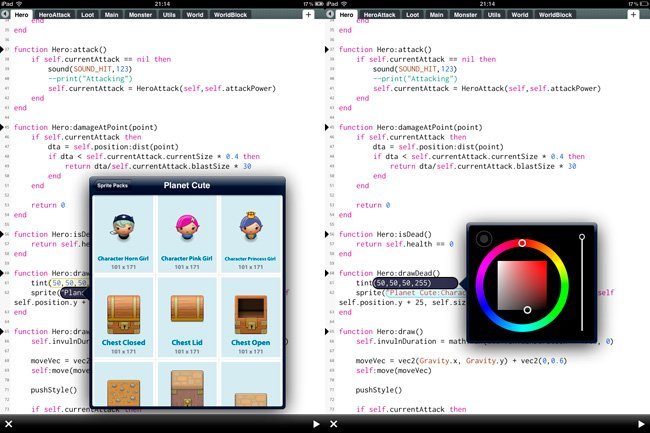Collapse Hero:damageAtPoint in the right screen
The height and width of the screenshot is (433, 650).
coord(327,127)
